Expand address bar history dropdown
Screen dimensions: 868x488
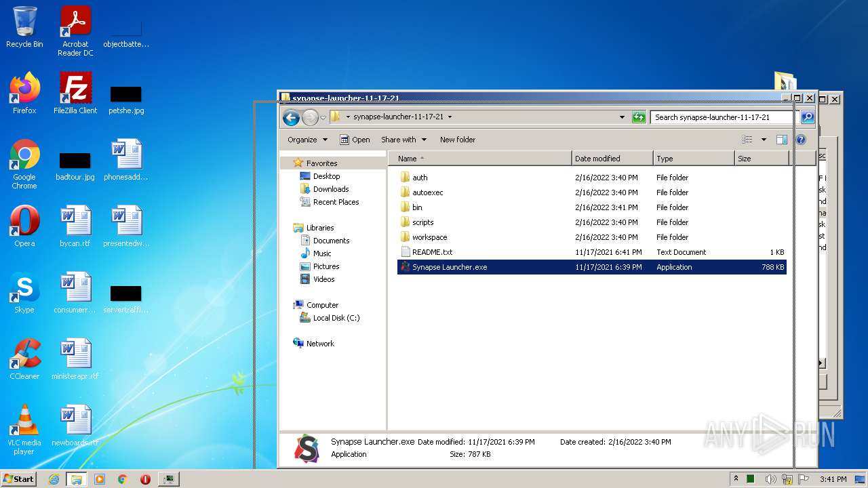[x=622, y=117]
